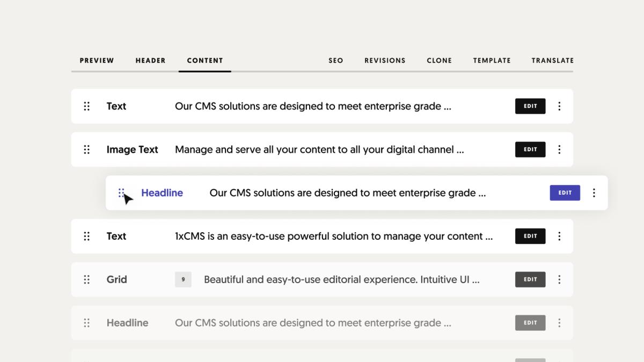Screen dimensions: 644x362
Task: Open more options for blue Headline row
Action: pyautogui.click(x=594, y=193)
